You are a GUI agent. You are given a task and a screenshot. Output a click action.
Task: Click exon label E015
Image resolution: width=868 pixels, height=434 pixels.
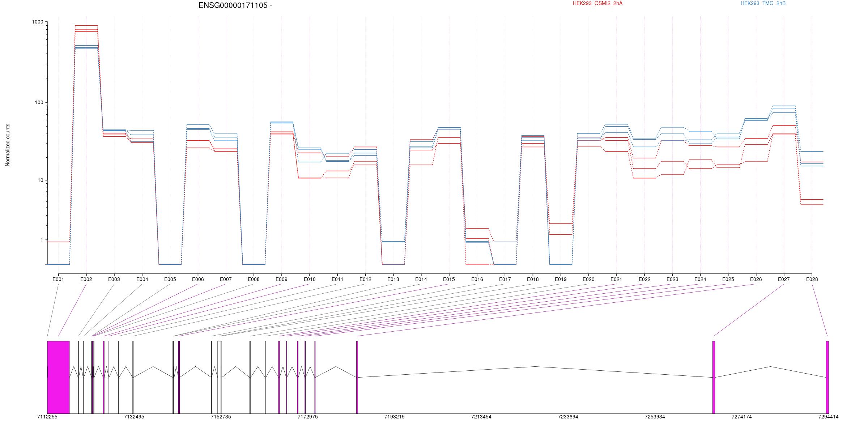(449, 279)
